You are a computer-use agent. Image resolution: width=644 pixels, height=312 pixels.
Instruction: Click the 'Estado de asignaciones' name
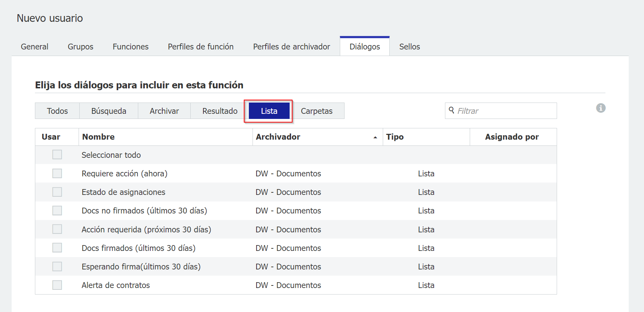point(123,192)
